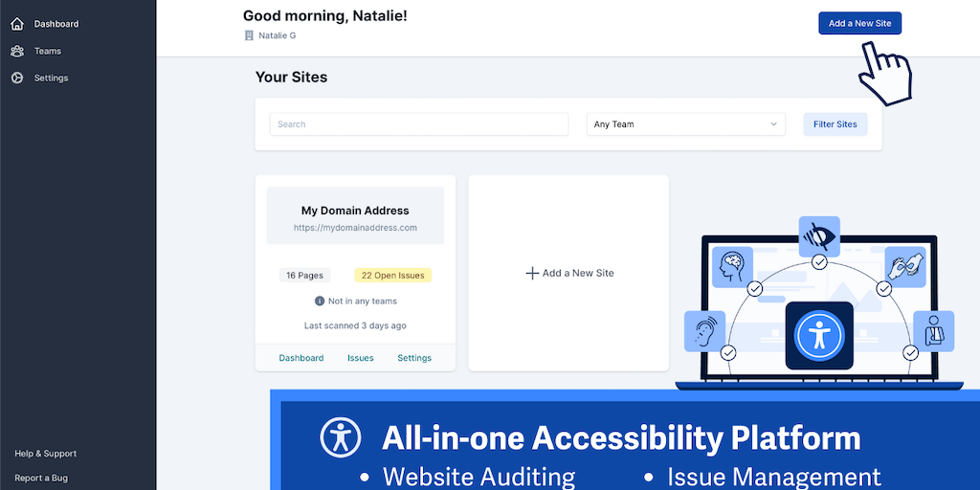Click the https://mydomainaddress.com URL text

coord(355,228)
